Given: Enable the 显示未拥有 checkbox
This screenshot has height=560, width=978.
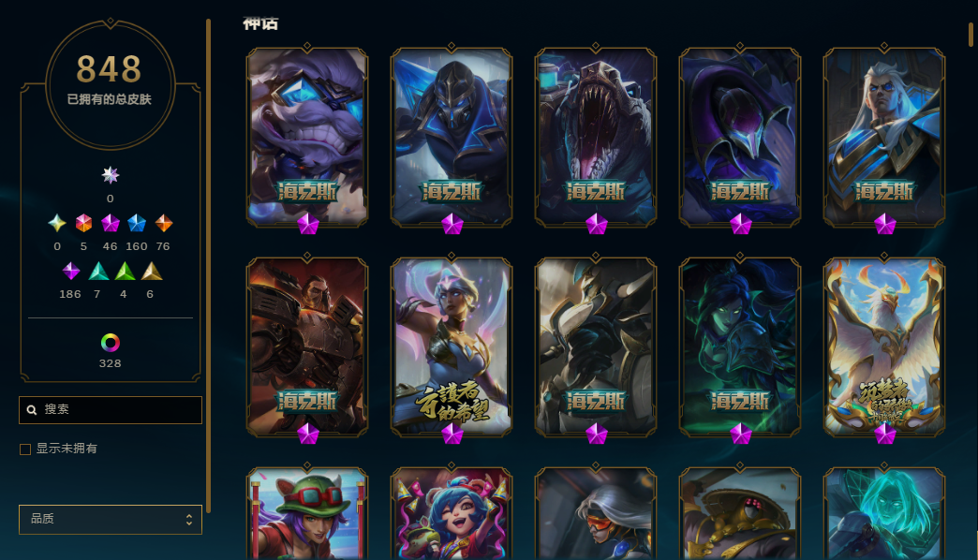Looking at the screenshot, I should coord(25,449).
